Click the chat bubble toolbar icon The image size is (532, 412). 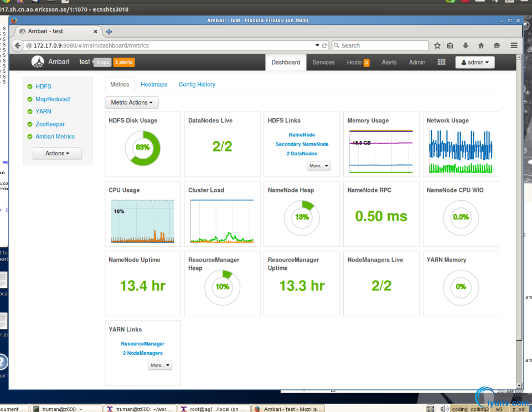tap(497, 45)
